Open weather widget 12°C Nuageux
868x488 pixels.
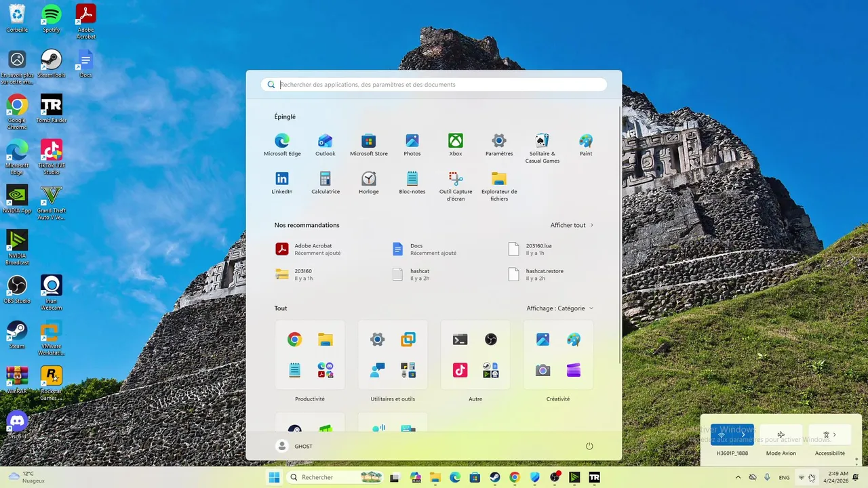click(27, 477)
